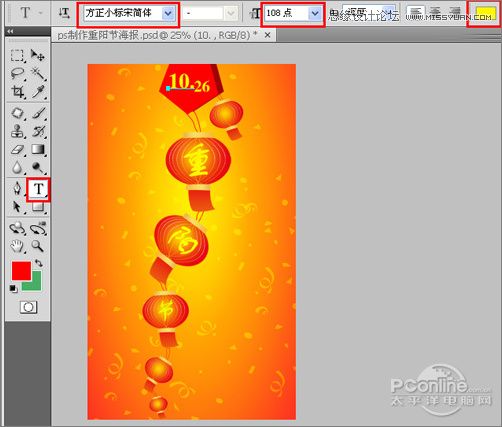The image size is (502, 427).
Task: Select the History Brush tool
Action: click(x=38, y=131)
